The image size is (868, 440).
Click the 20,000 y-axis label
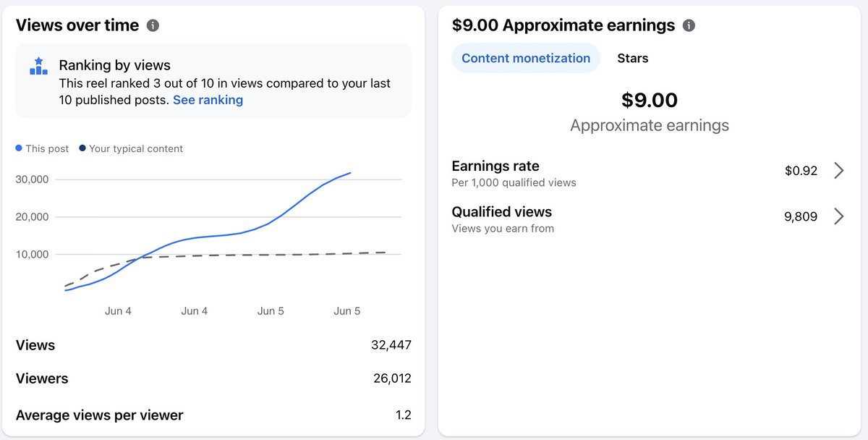32,217
